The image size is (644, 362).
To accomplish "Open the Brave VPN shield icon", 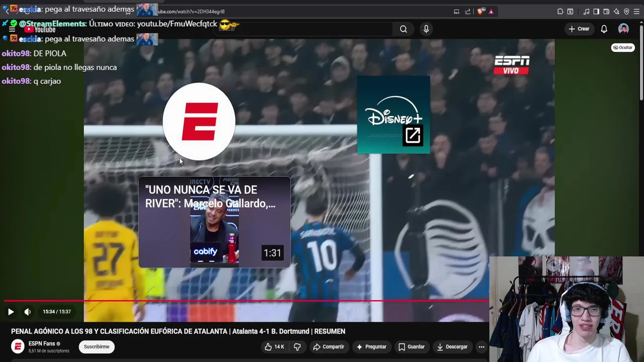I will click(626, 12).
